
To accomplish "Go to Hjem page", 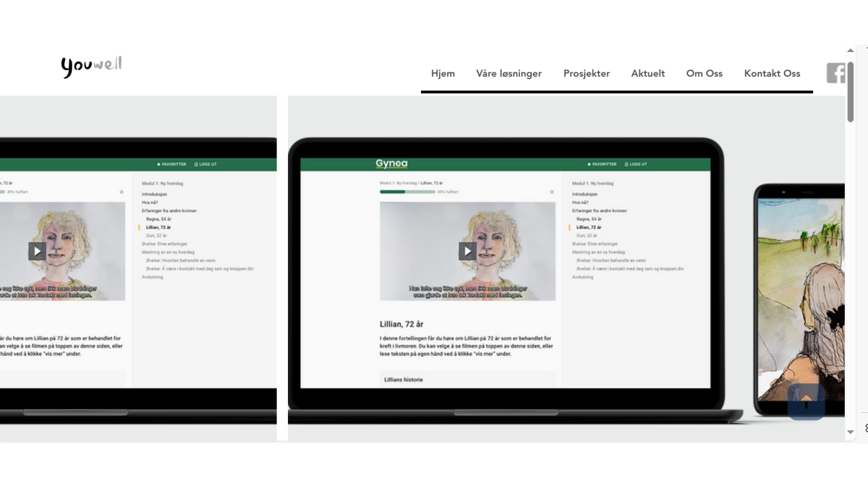I will pos(443,73).
